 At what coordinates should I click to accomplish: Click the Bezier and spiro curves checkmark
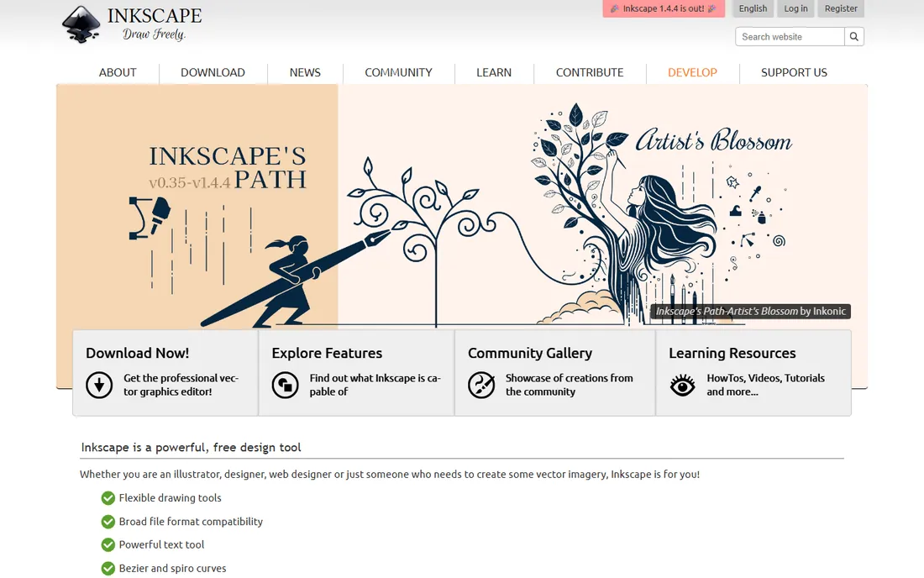click(108, 569)
